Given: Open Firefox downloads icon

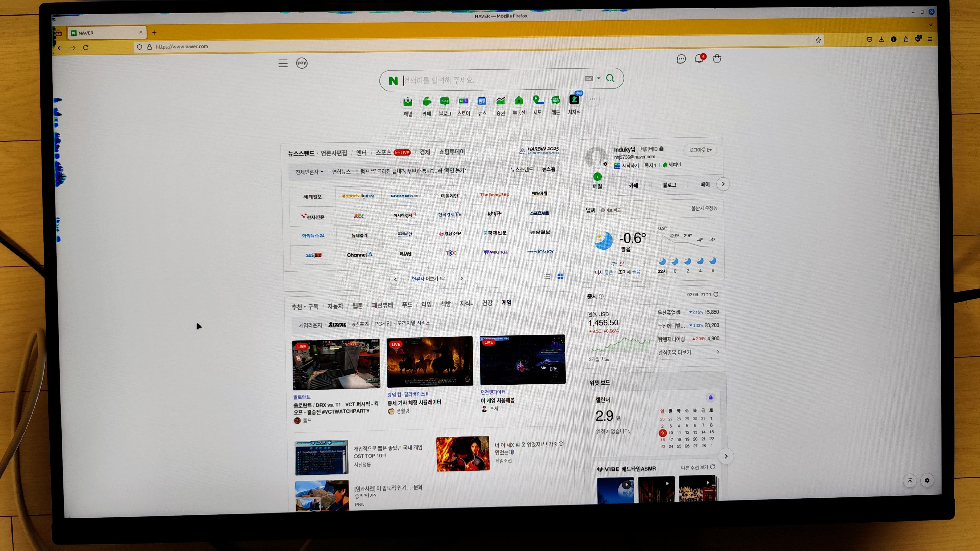Looking at the screenshot, I should click(x=881, y=39).
